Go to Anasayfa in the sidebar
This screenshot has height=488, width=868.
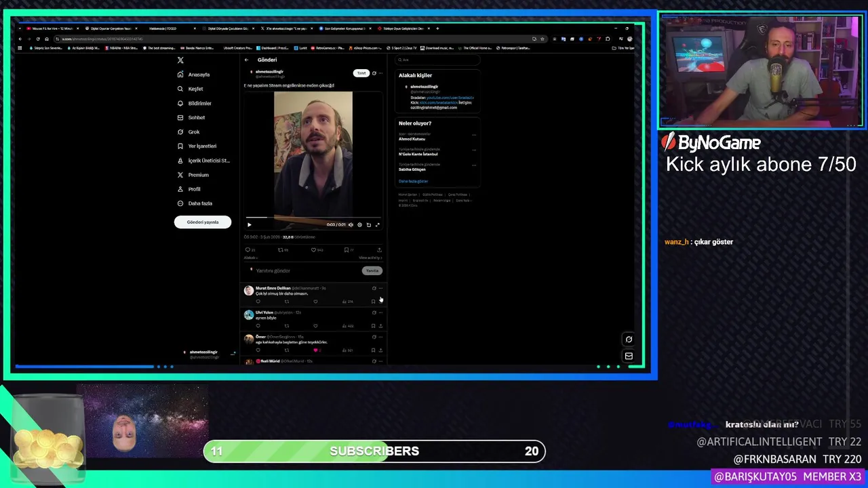(x=193, y=75)
